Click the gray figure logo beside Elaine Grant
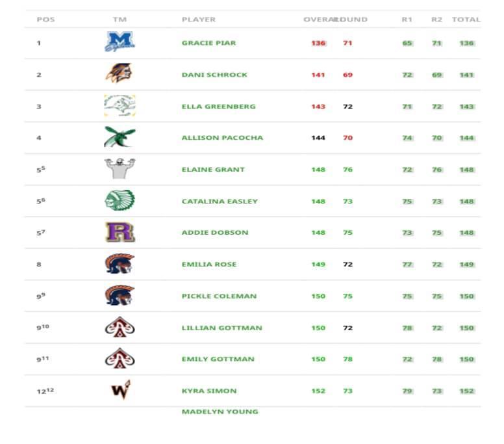Screen dimensions: 504x444 click(x=120, y=169)
